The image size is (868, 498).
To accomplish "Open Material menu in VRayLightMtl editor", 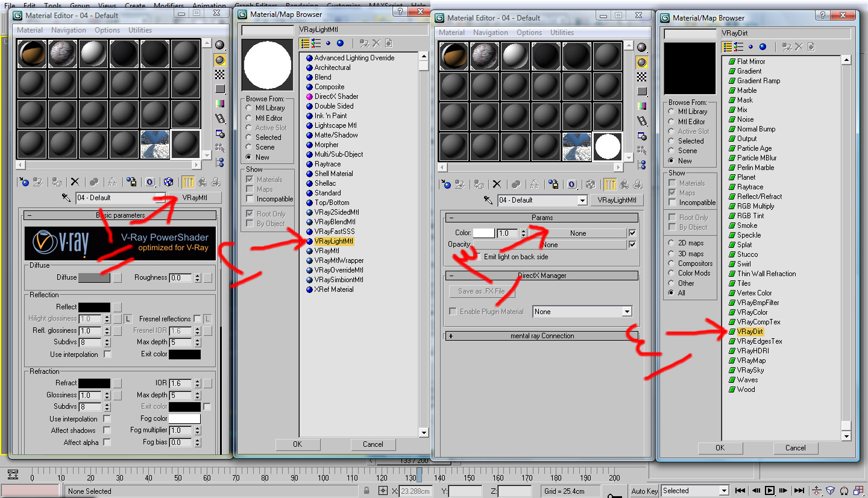I will click(451, 33).
